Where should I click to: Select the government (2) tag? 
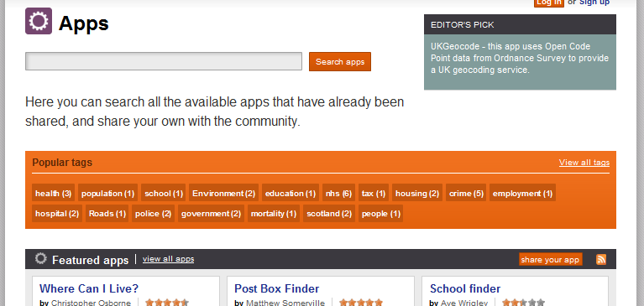(211, 213)
